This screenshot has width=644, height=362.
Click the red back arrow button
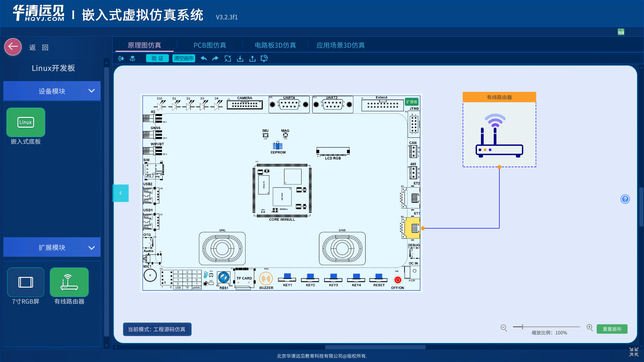point(13,47)
